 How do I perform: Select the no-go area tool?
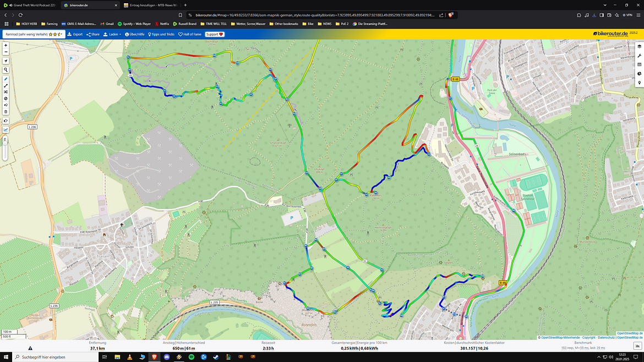6,98
